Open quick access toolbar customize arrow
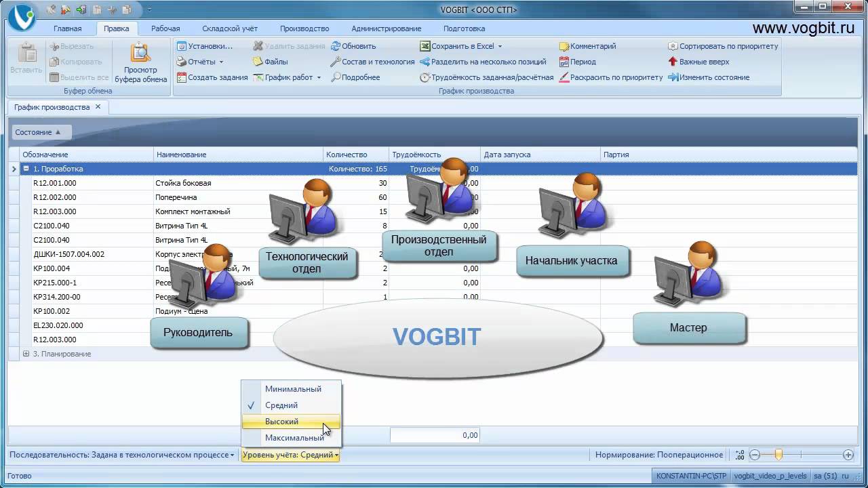Screen dimensions: 868x488 click(149, 10)
